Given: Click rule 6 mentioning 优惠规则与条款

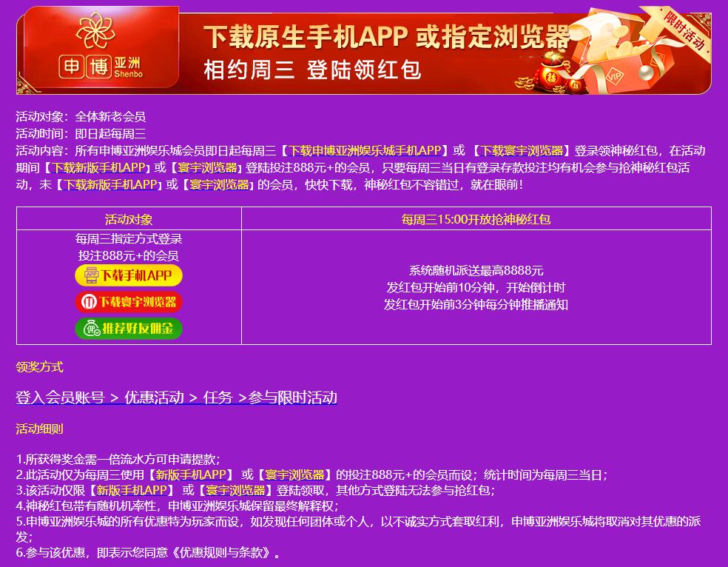Looking at the screenshot, I should tap(148, 553).
